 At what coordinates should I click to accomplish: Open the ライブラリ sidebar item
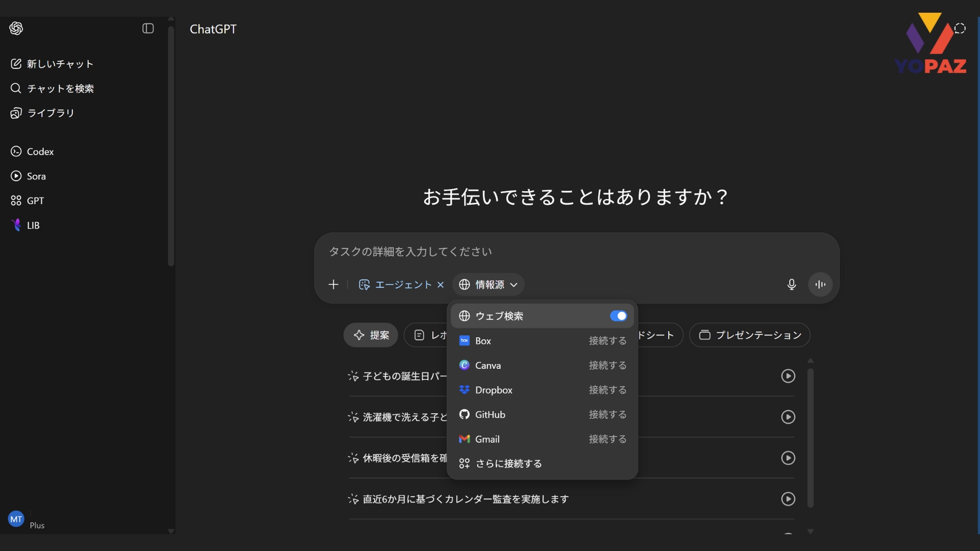[43, 113]
